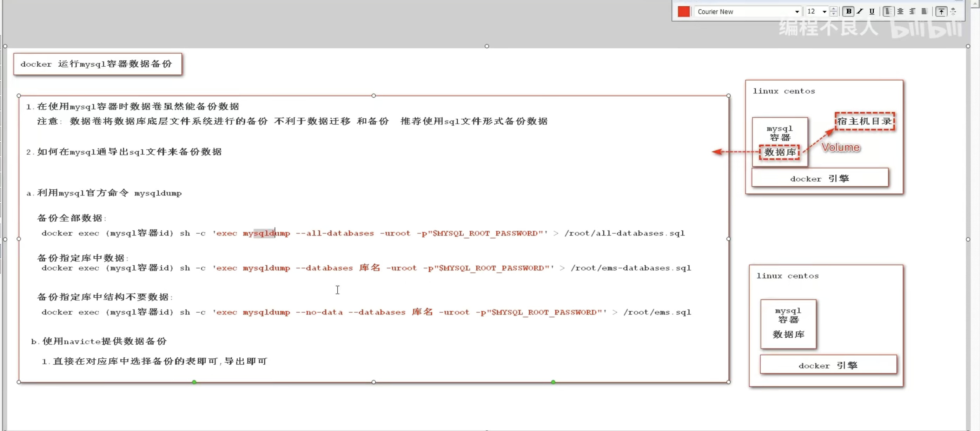Decrease font size with down stepper
Screen dimensions: 980x431
click(x=833, y=14)
